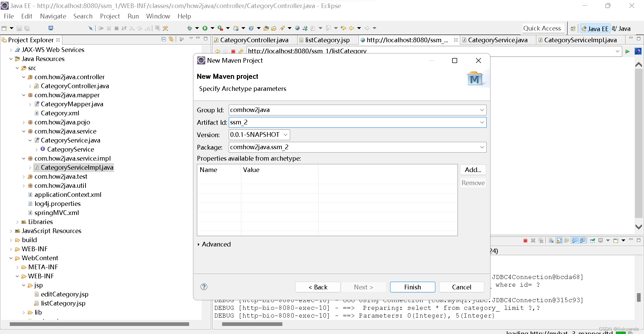The height and width of the screenshot is (334, 644).
Task: Expand the com.how2java.pojo package
Action: [24, 122]
